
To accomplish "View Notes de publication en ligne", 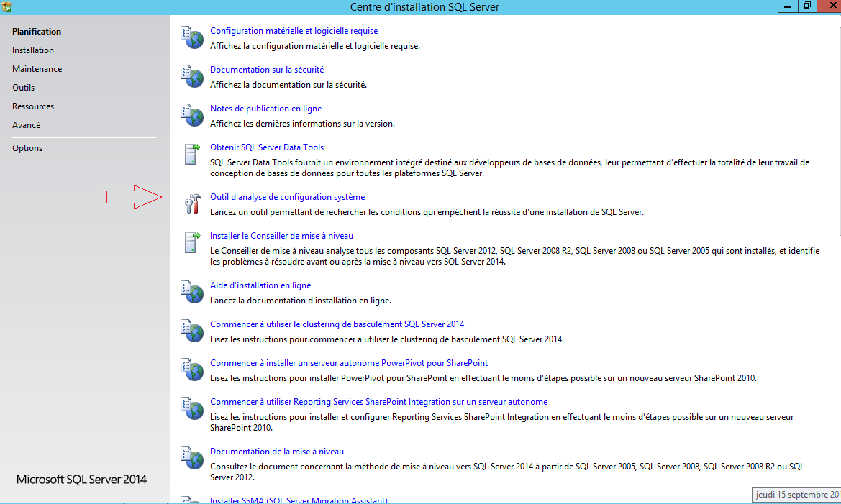I will tap(266, 109).
